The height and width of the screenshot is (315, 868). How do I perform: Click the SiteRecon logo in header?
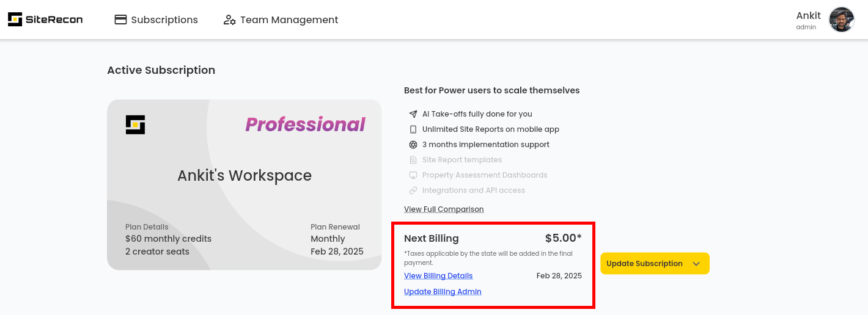coord(45,20)
